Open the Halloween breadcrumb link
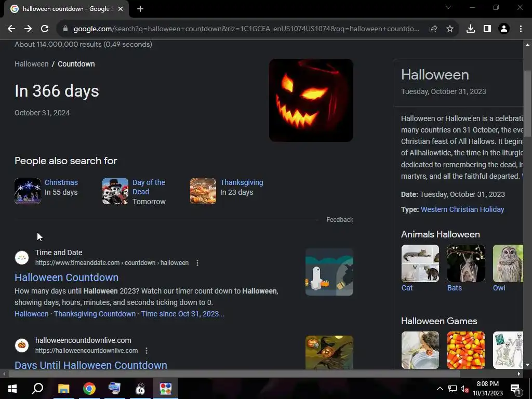Viewport: 532px width, 399px height. tap(32, 64)
